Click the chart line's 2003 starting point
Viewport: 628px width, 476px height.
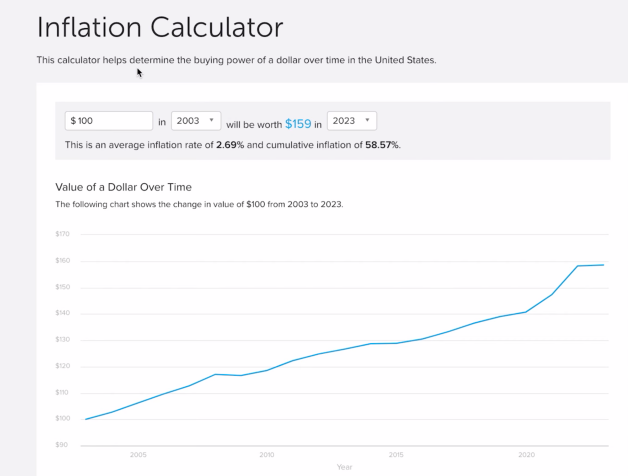(86, 419)
